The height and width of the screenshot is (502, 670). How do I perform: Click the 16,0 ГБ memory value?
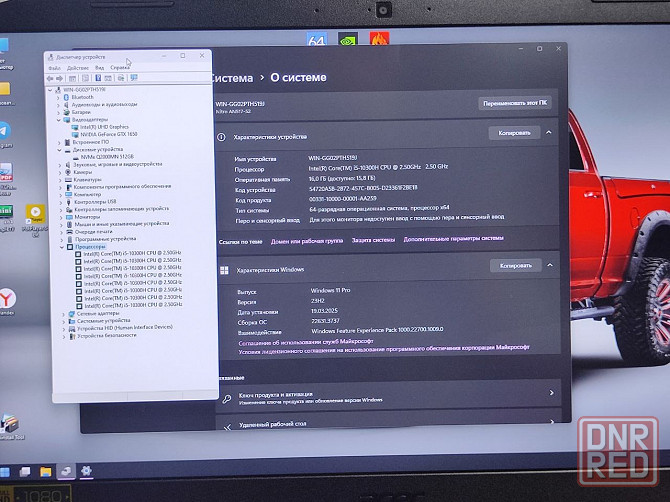coord(342,179)
